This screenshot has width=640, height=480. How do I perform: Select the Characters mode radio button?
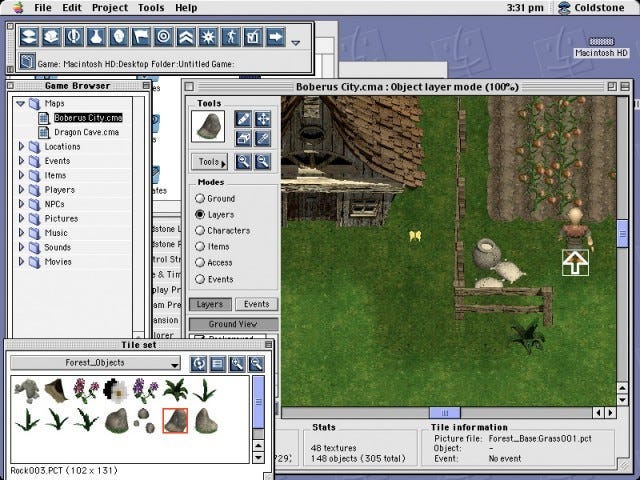[200, 231]
